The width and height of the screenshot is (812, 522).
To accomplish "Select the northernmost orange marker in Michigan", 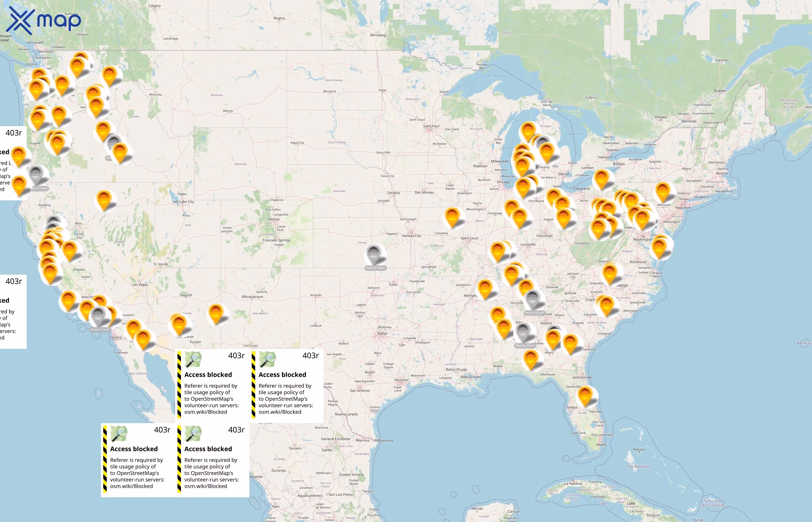I will [x=528, y=132].
